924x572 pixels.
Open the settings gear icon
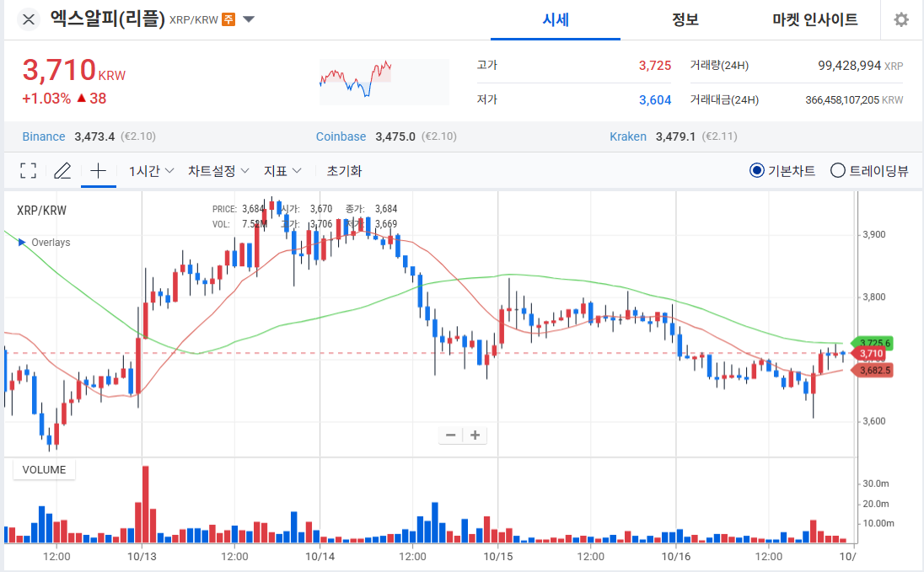click(901, 19)
